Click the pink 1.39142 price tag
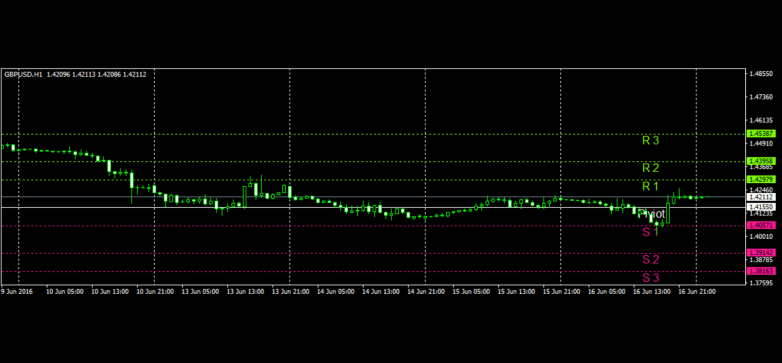Screen dimensions: 782x363 pyautogui.click(x=761, y=253)
